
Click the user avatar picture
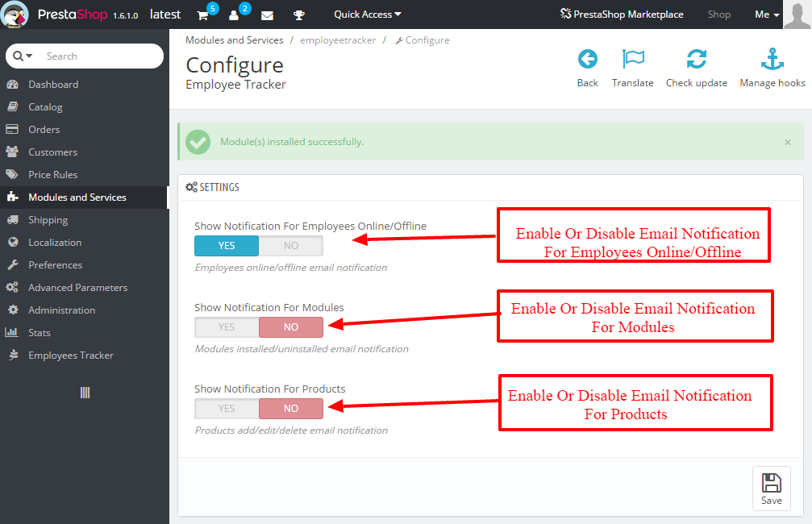[797, 14]
